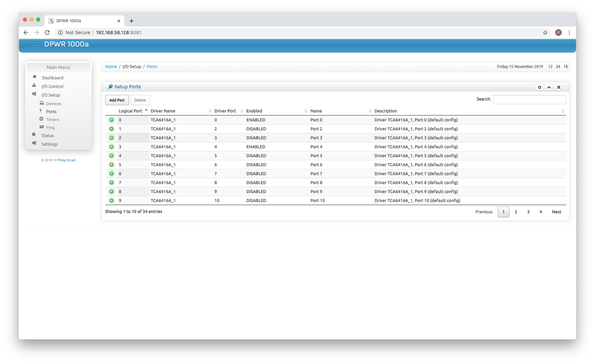This screenshot has height=364, width=595.
Task: Click into the Search input field
Action: (529, 100)
